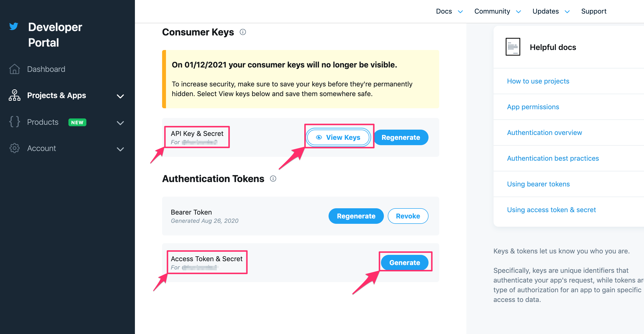Expand the Account sidebar section
Screen dimensions: 644x334
point(121,149)
